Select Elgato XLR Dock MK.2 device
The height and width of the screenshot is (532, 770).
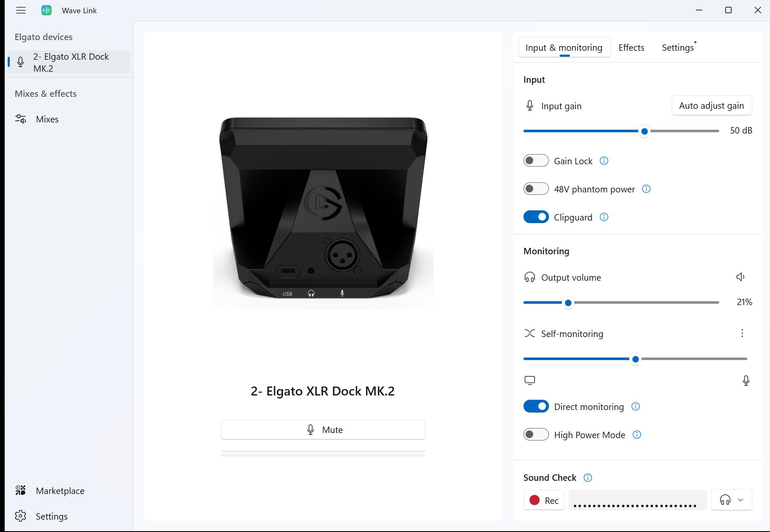(x=70, y=62)
